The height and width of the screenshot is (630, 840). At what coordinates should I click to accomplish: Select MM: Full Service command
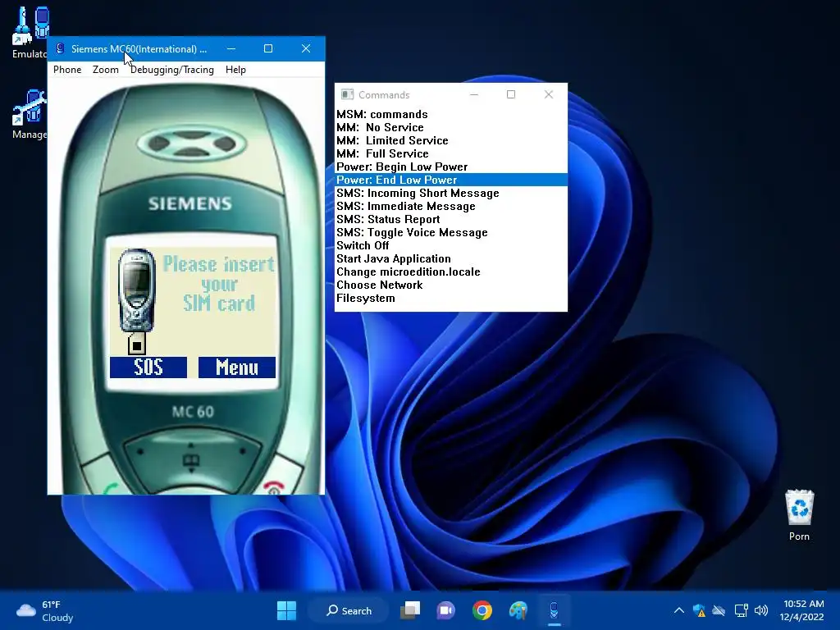coord(451,153)
